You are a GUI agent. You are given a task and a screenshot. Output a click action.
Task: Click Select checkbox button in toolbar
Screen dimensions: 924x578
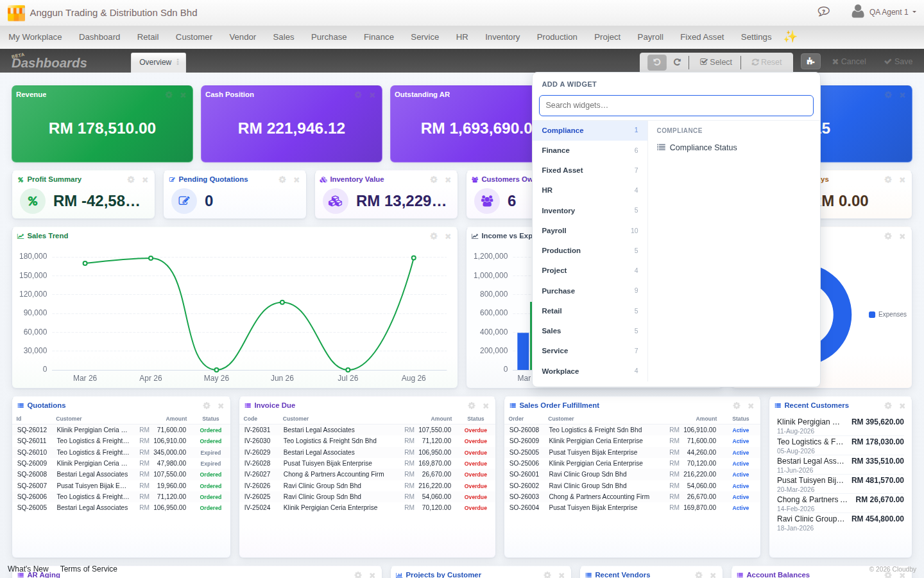(x=715, y=62)
